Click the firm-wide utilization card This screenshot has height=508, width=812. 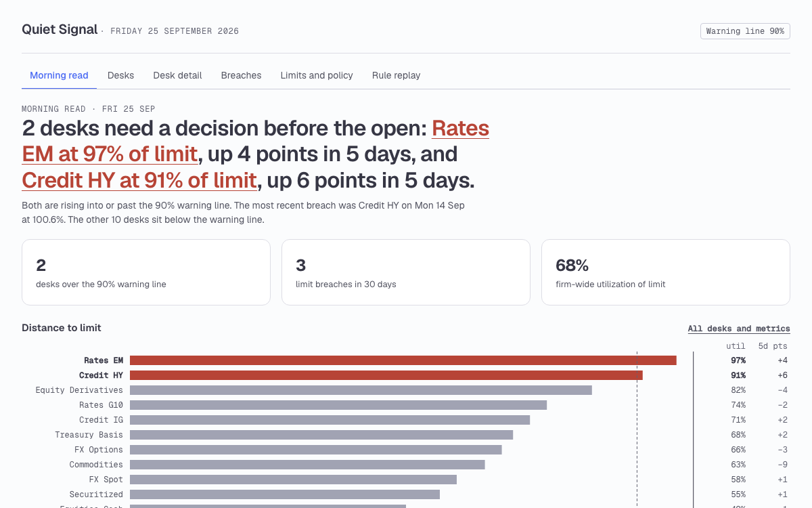point(666,272)
